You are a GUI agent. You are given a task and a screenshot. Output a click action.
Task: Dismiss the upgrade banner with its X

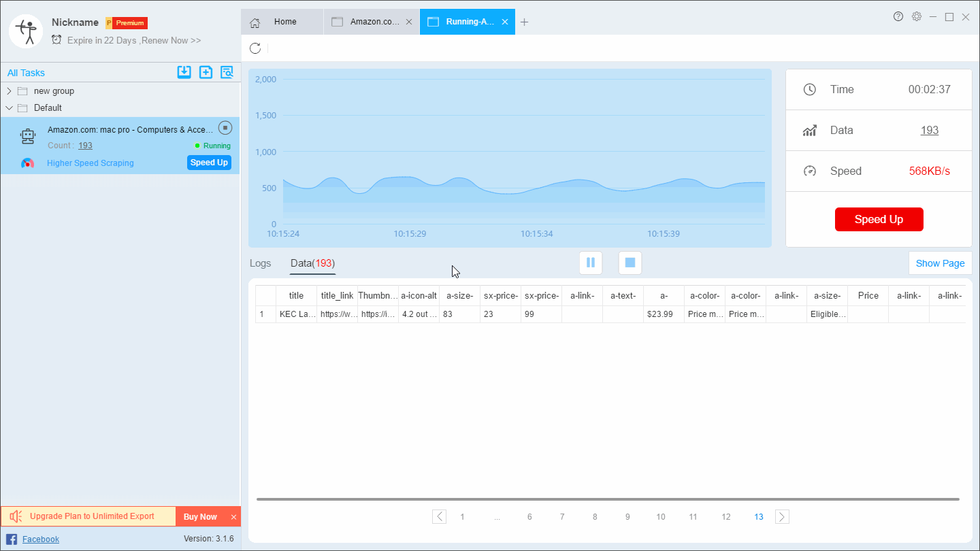click(x=233, y=517)
